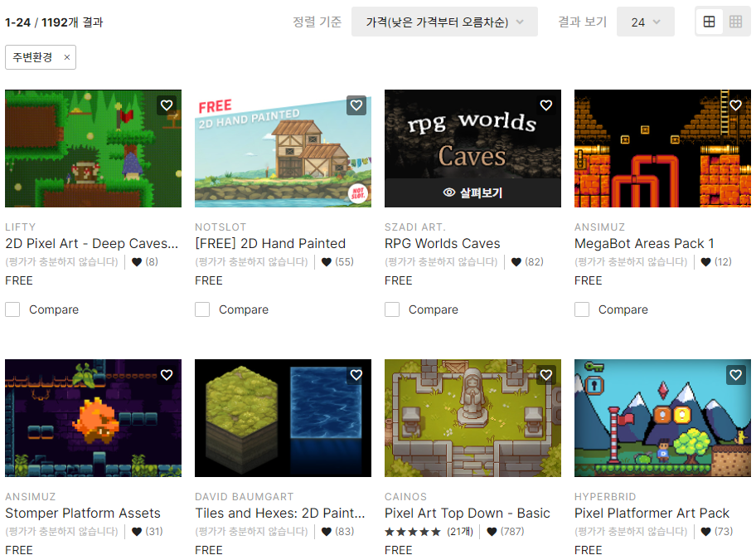756x560 pixels.
Task: Visit publisher SZADI ART. page
Action: [415, 227]
